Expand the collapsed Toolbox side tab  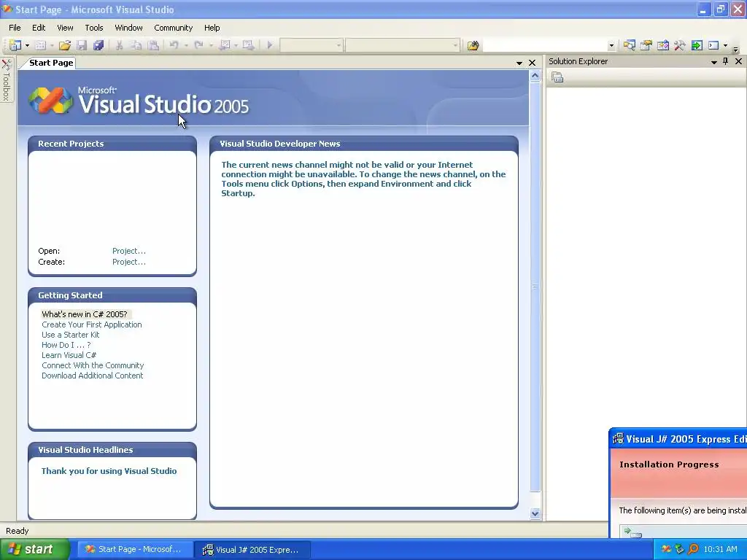point(7,79)
